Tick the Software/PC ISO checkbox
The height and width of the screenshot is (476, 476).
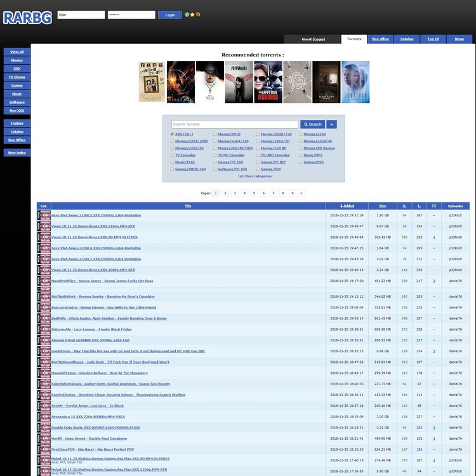tap(215, 169)
